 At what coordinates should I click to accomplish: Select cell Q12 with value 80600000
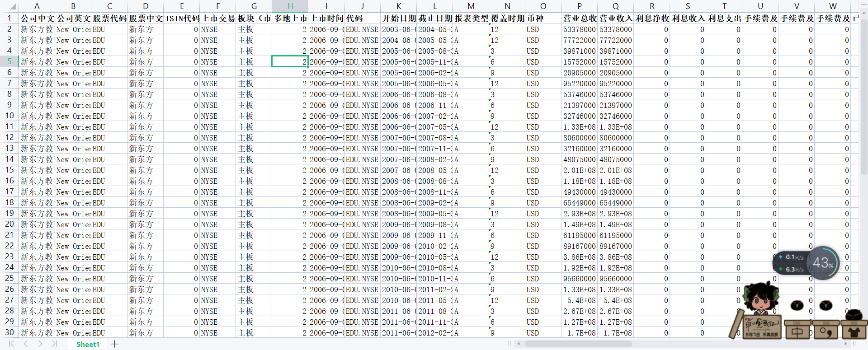click(616, 137)
